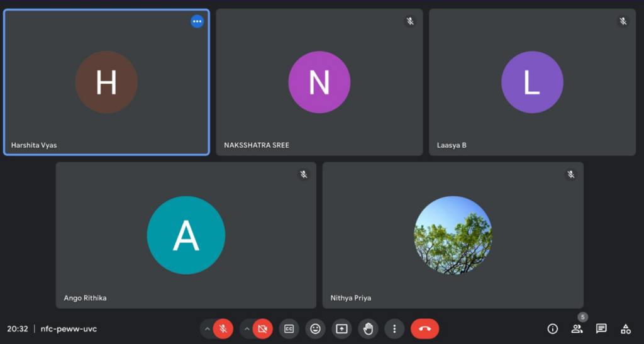Raise your hand
Screen dimensions: 644x344
pos(368,328)
